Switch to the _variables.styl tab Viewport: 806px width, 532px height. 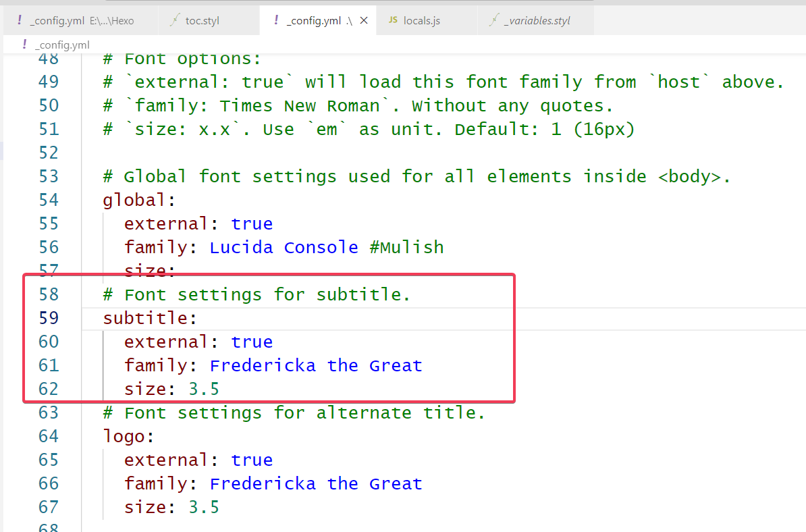click(537, 21)
